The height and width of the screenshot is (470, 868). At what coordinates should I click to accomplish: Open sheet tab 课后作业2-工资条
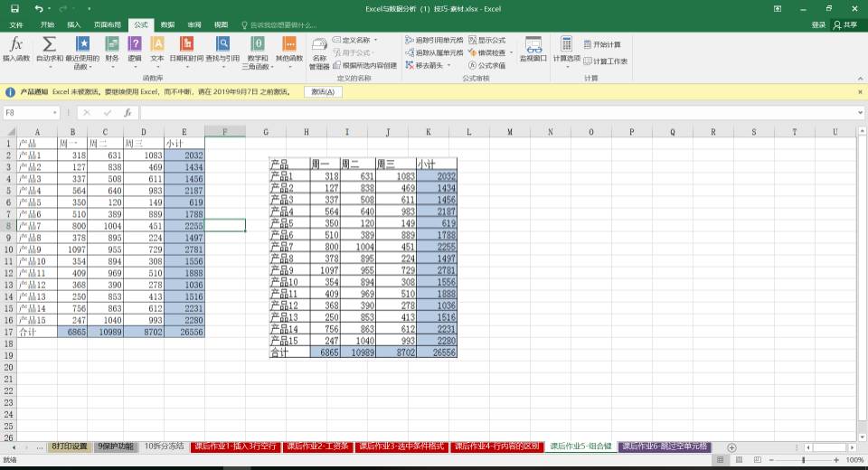coord(317,446)
